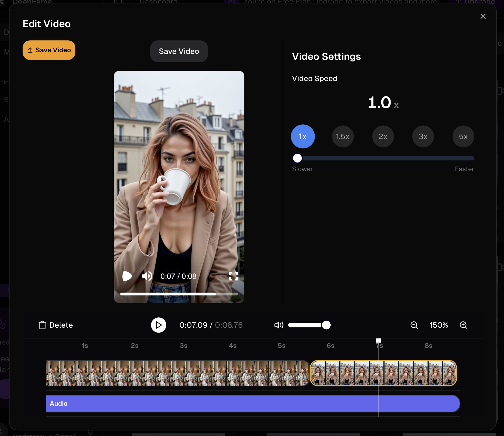Viewport: 504px width, 436px height.
Task: Select the 1x speed preset
Action: click(x=303, y=136)
